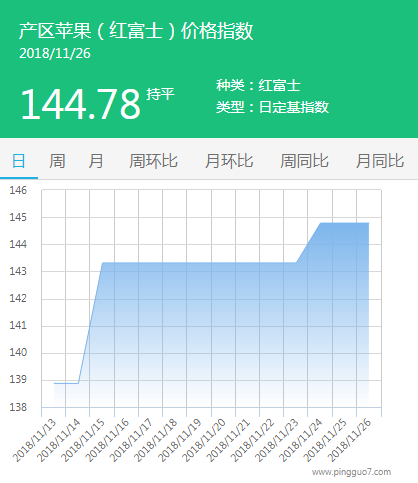Switch to the 周 weekly tab
Viewport: 418px width, 483px height.
[57, 161]
